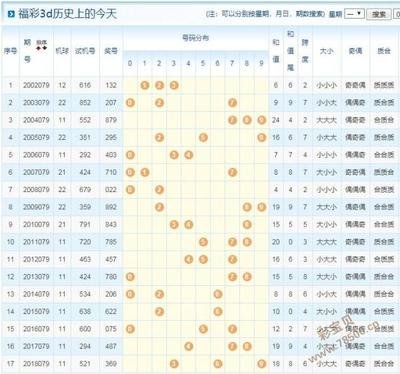Click trial number 791 in row 2010079
The height and width of the screenshot is (374, 400).
pos(85,224)
